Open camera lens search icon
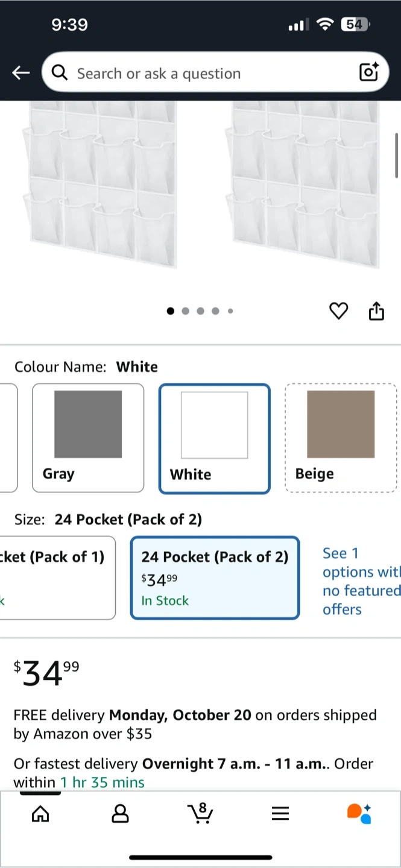 click(368, 72)
